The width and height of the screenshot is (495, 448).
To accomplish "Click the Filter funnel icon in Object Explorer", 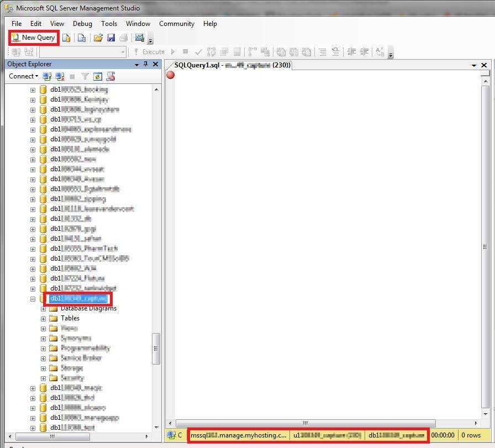I will click(85, 76).
